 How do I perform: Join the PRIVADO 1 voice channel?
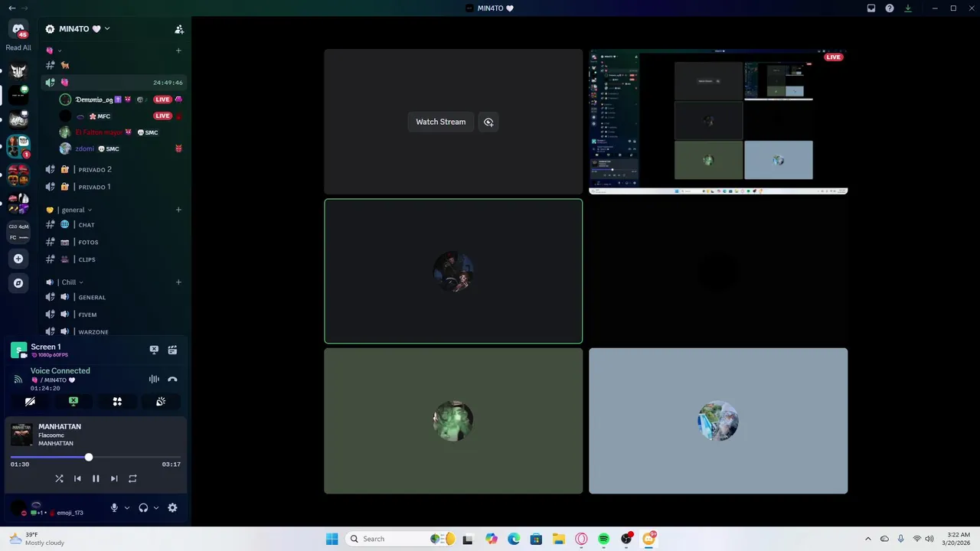113,187
